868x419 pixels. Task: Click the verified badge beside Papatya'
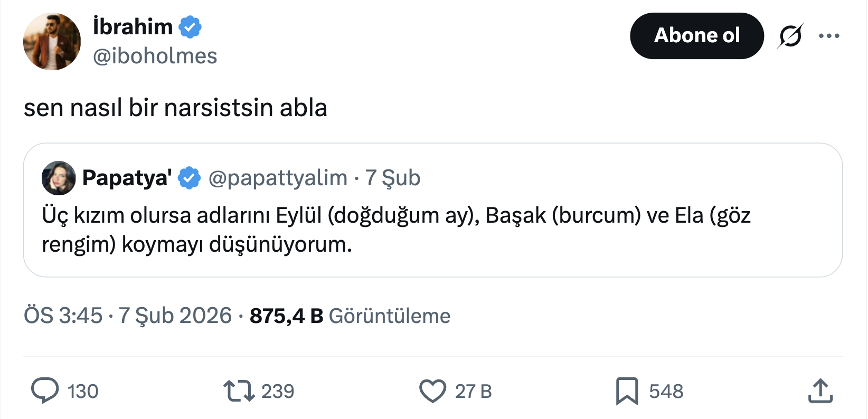coord(189,178)
